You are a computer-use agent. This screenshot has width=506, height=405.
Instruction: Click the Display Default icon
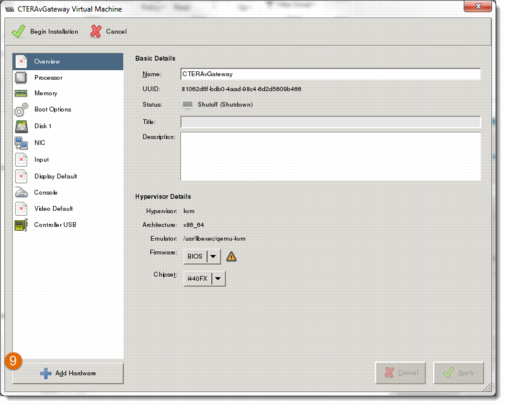tap(21, 176)
